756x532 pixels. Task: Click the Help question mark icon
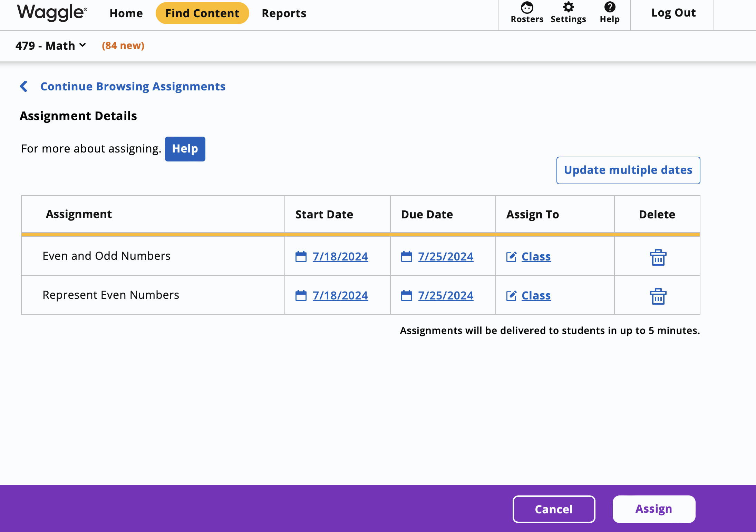[x=610, y=7]
